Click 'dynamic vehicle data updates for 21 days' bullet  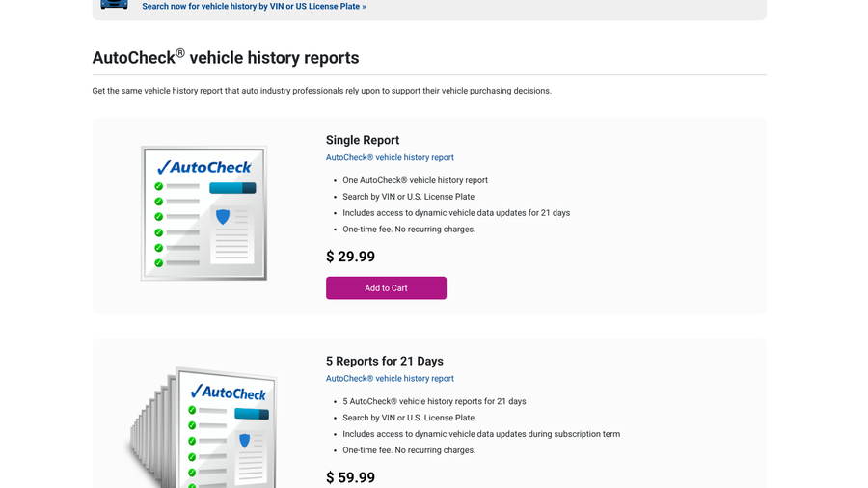click(x=456, y=213)
